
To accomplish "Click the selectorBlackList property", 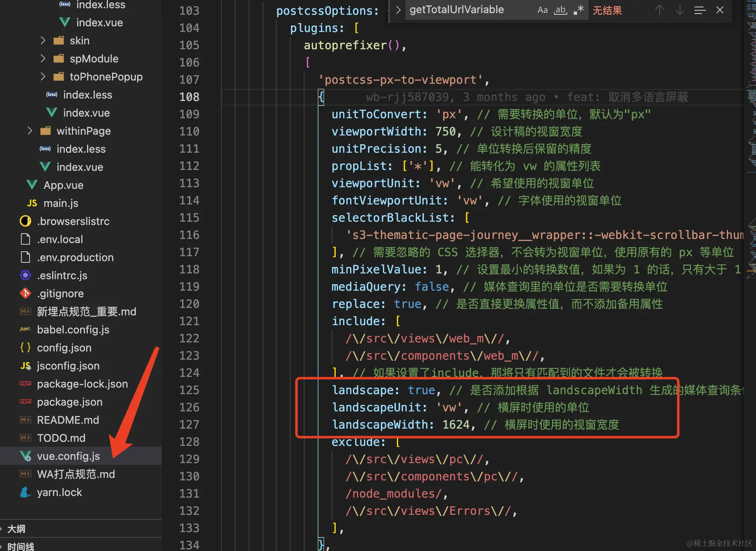I will (390, 218).
